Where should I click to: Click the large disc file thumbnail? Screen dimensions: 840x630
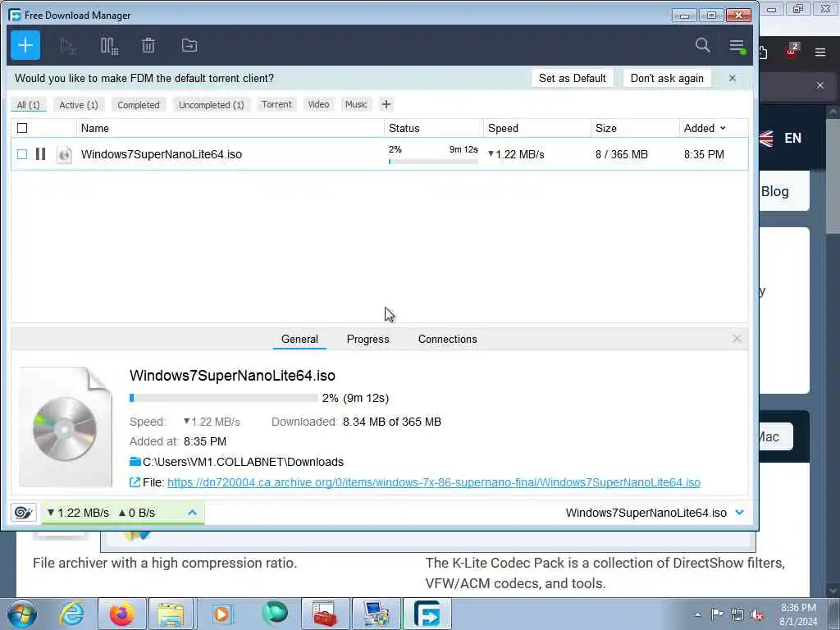click(66, 427)
